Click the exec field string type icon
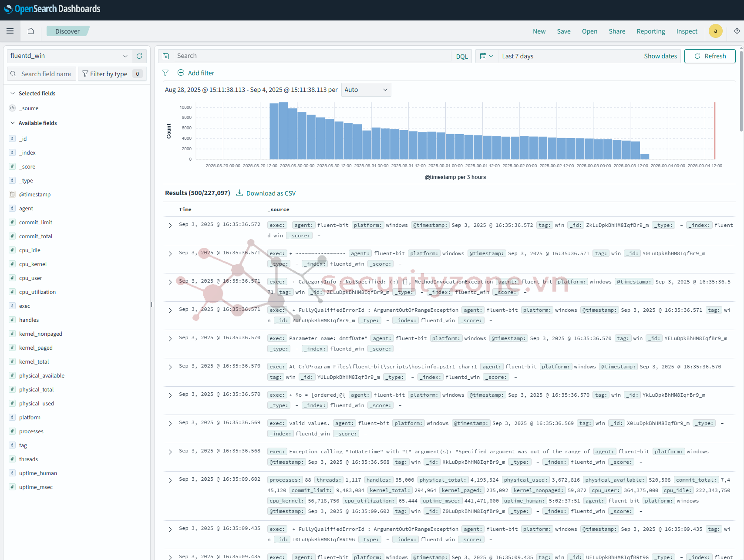The height and width of the screenshot is (560, 744). coord(12,306)
